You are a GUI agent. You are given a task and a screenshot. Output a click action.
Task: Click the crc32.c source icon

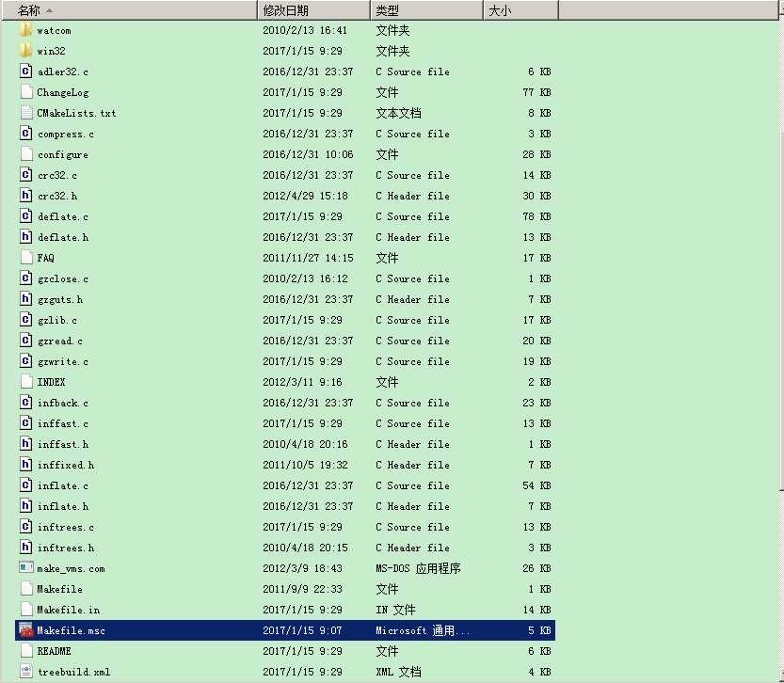click(x=26, y=175)
